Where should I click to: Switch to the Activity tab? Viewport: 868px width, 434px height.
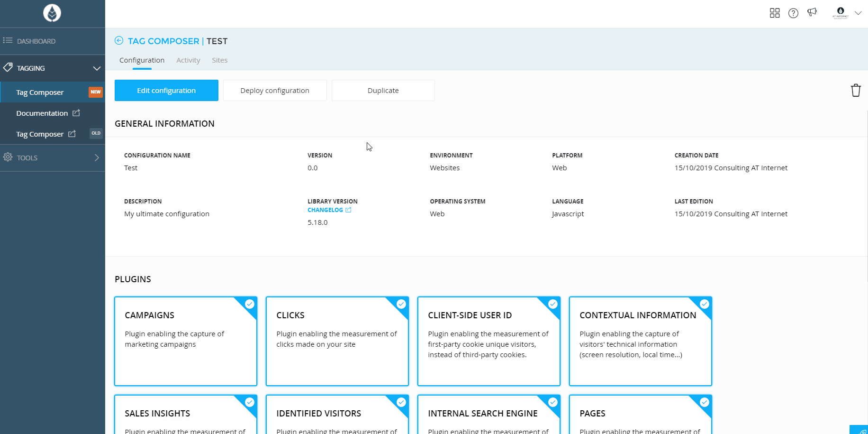click(x=188, y=60)
